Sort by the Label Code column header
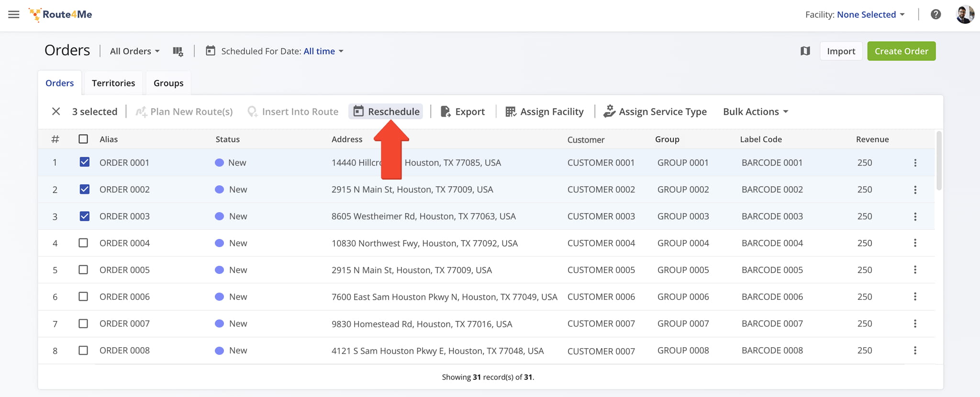This screenshot has width=980, height=397. click(x=761, y=139)
